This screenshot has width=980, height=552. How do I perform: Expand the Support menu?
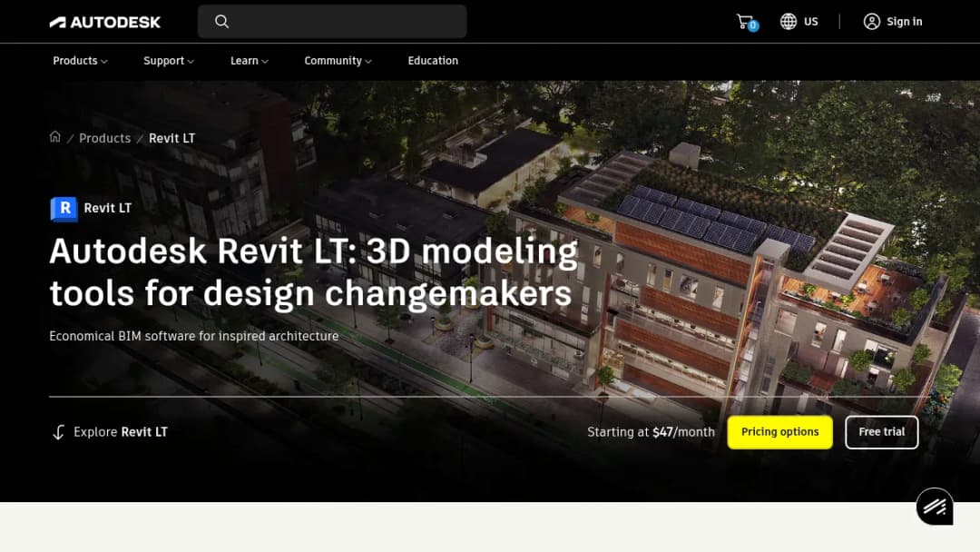point(169,61)
